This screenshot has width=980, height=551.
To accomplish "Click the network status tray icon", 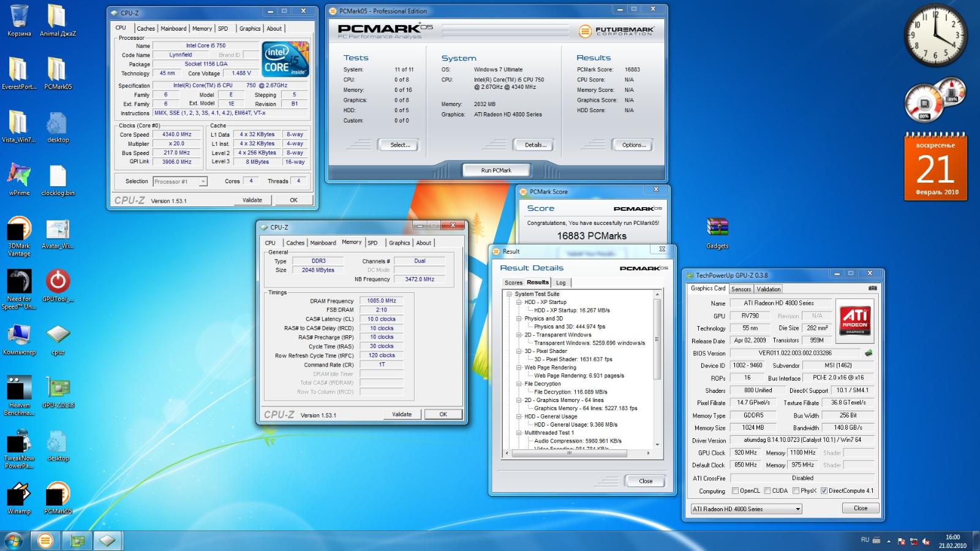I will 914,542.
